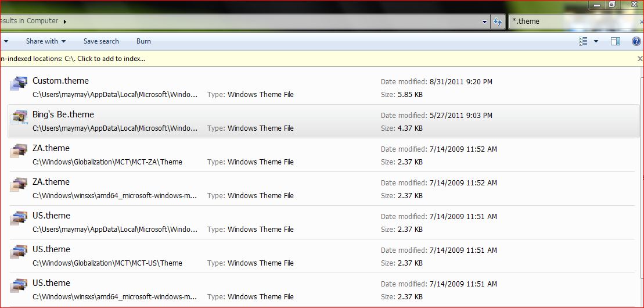The image size is (644, 308).
Task: Open the Help button
Action: tap(636, 41)
